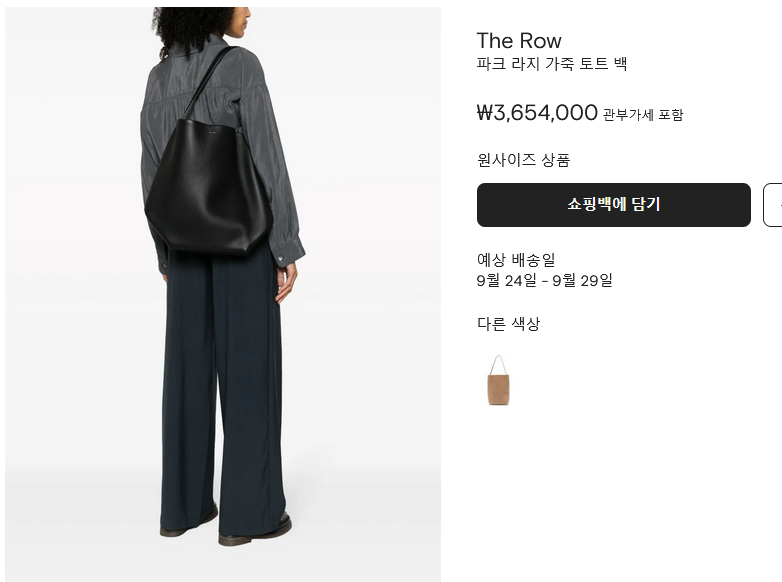Click the model's navy wide-leg trousers

coord(223,389)
